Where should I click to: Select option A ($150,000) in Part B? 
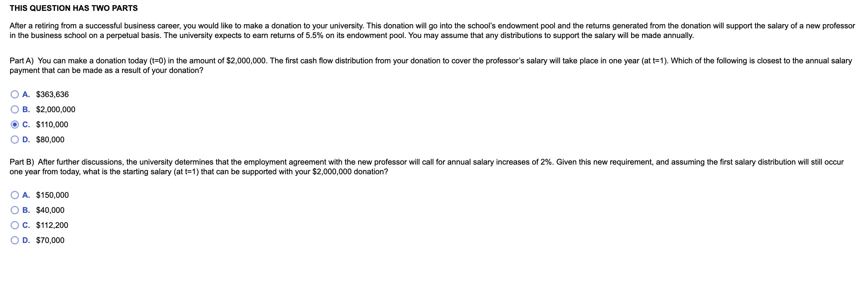tap(14, 195)
